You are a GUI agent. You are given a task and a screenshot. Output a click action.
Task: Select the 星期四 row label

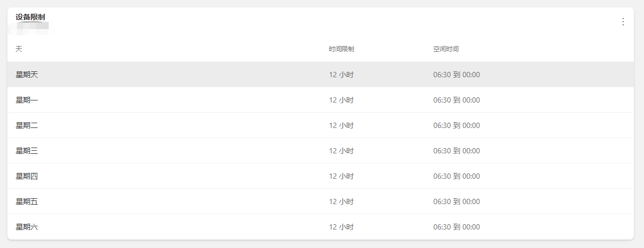point(27,176)
